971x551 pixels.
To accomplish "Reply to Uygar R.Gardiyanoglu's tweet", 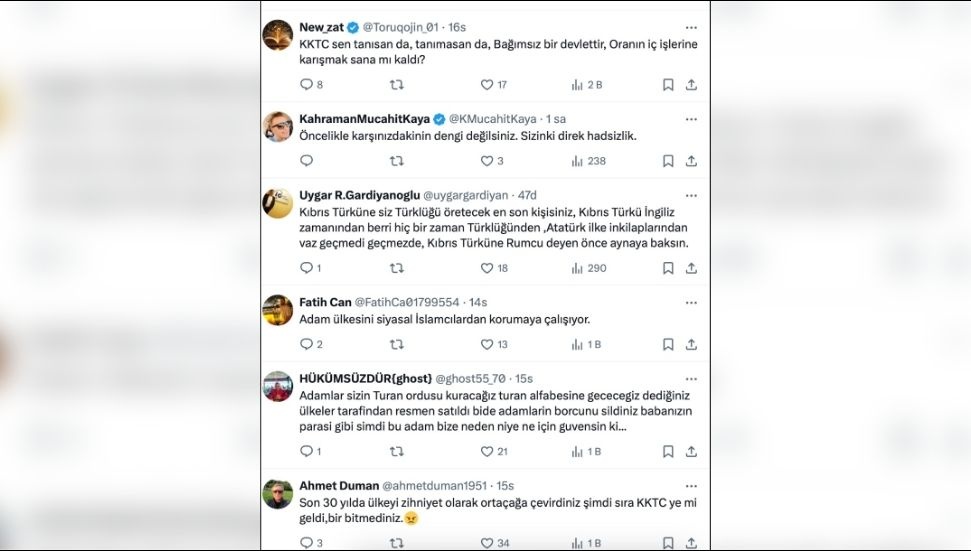I will pyautogui.click(x=306, y=268).
